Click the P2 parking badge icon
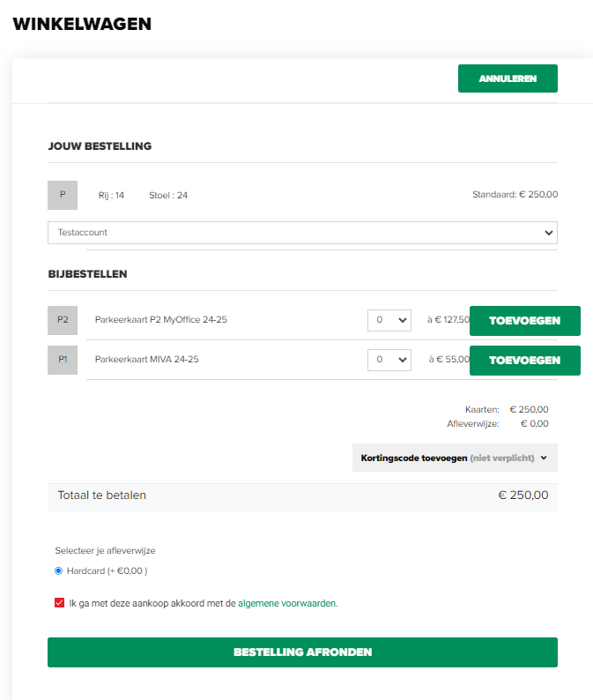 (63, 320)
